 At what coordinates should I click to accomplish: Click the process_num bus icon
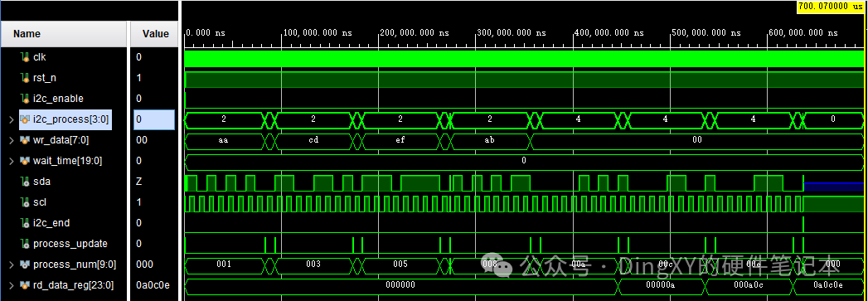click(x=25, y=265)
